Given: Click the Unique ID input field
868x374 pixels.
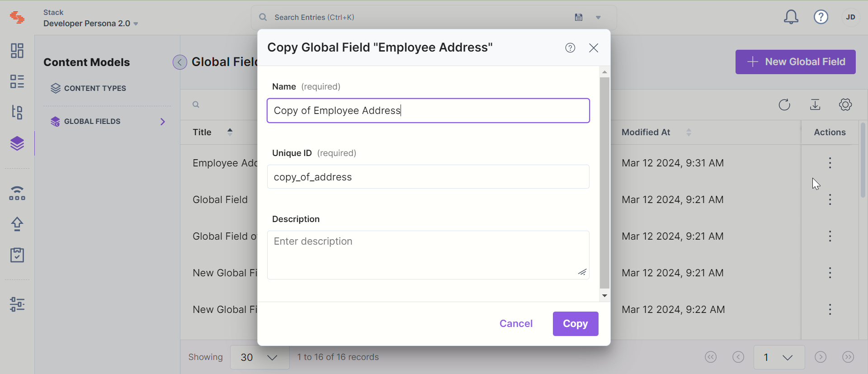Looking at the screenshot, I should click(428, 177).
